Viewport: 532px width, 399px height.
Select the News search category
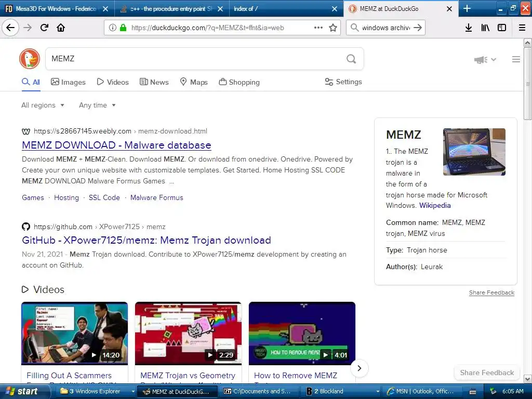pyautogui.click(x=154, y=82)
